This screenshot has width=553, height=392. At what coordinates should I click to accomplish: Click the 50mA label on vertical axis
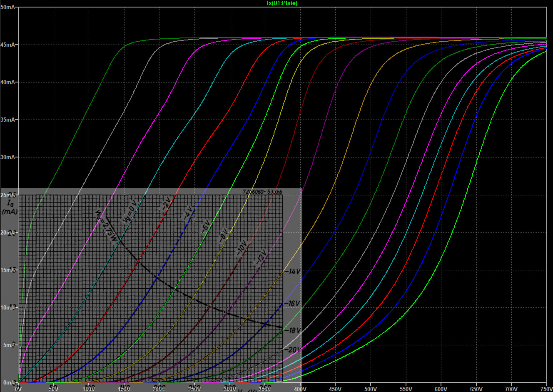(x=7, y=7)
